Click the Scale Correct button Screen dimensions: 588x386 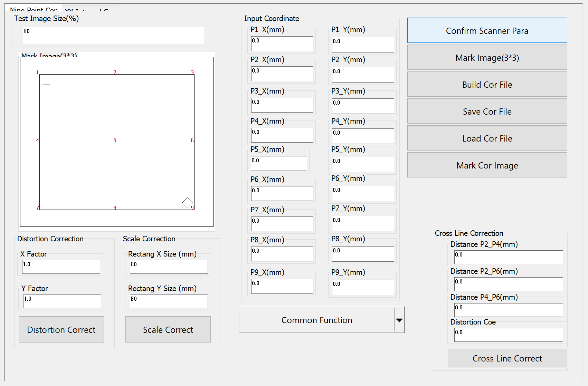click(x=168, y=329)
